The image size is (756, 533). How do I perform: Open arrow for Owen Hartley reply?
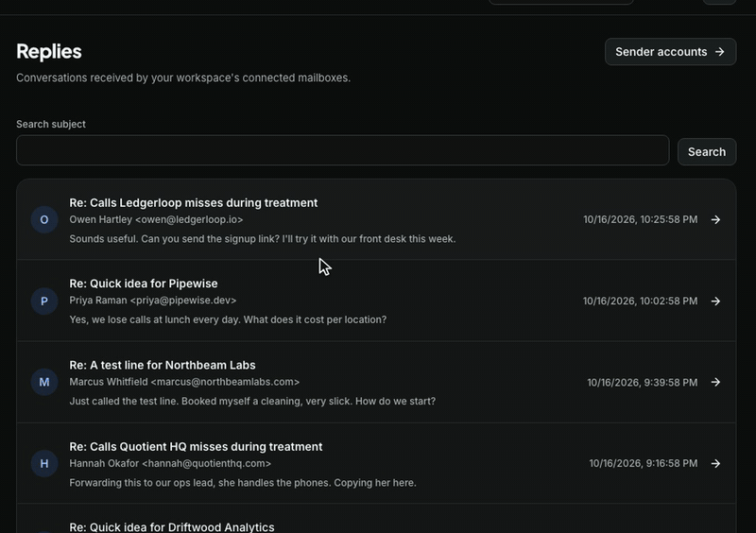click(x=715, y=219)
